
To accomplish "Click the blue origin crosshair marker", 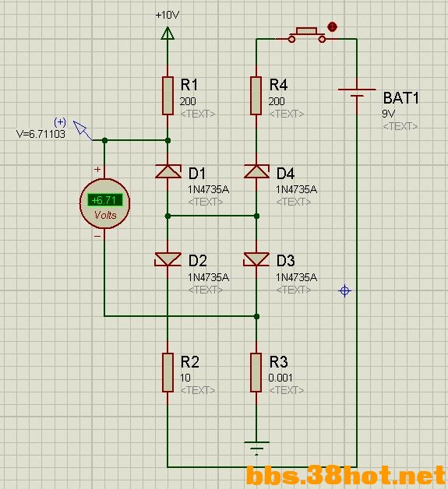I will 344,291.
